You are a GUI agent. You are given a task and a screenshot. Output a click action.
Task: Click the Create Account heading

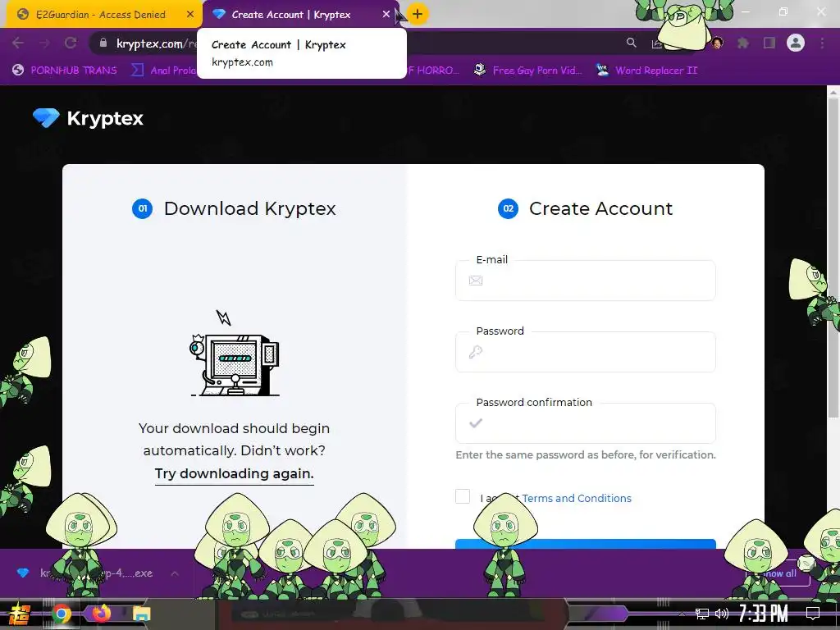tap(600, 208)
